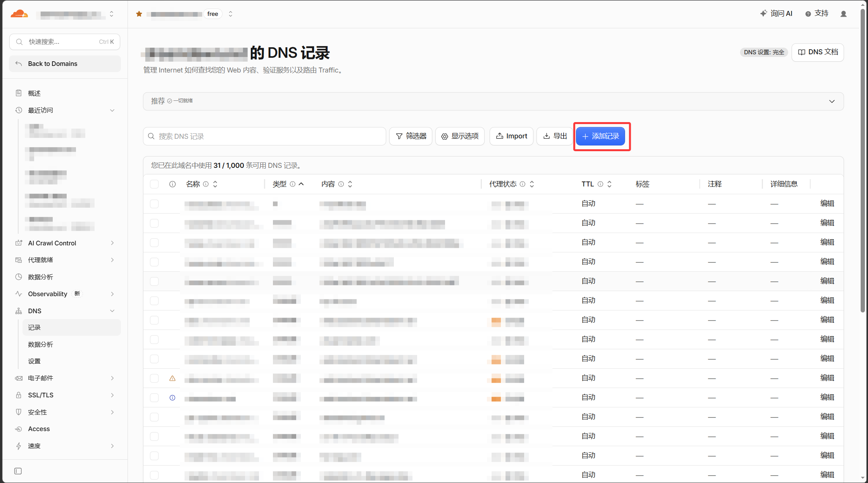Open the user account profile icon

point(843,14)
